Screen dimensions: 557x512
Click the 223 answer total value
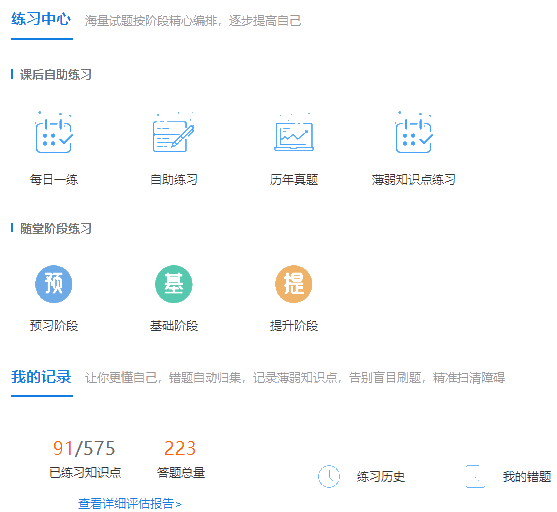click(180, 448)
